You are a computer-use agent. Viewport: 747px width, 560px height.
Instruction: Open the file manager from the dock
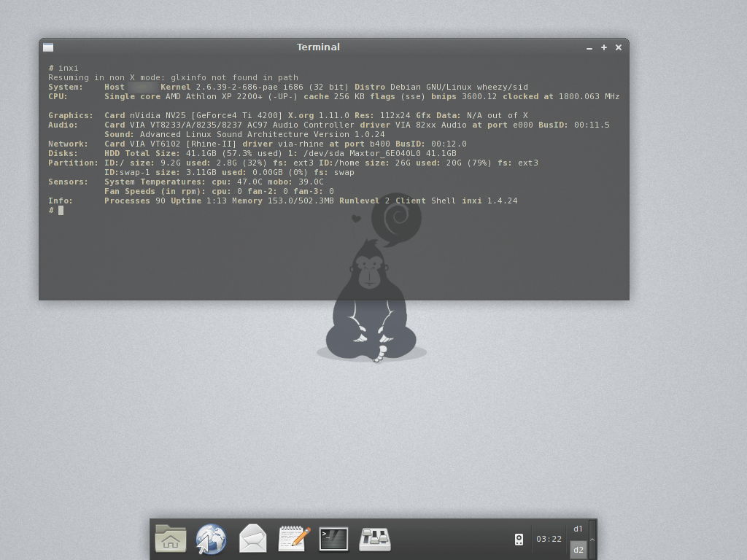170,539
